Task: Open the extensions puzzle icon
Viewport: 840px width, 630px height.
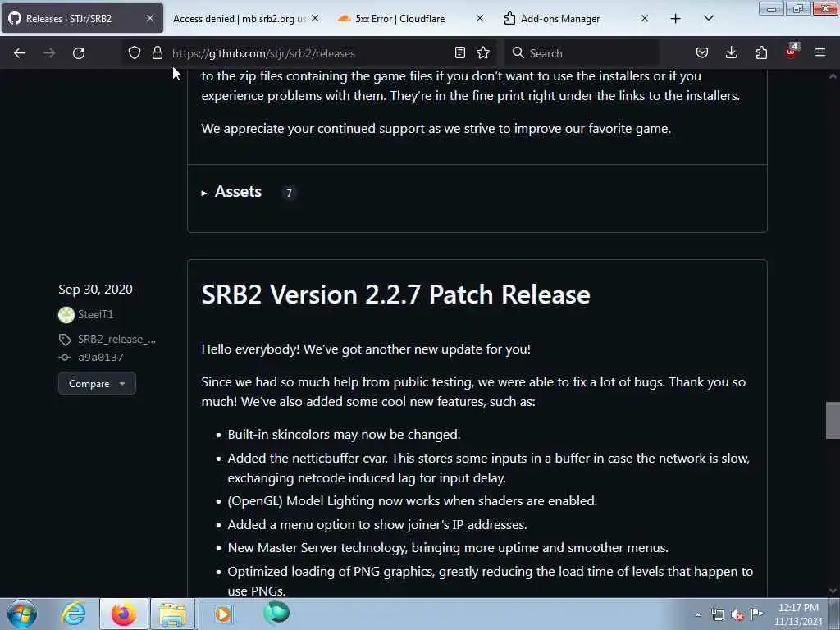Action: coord(761,52)
